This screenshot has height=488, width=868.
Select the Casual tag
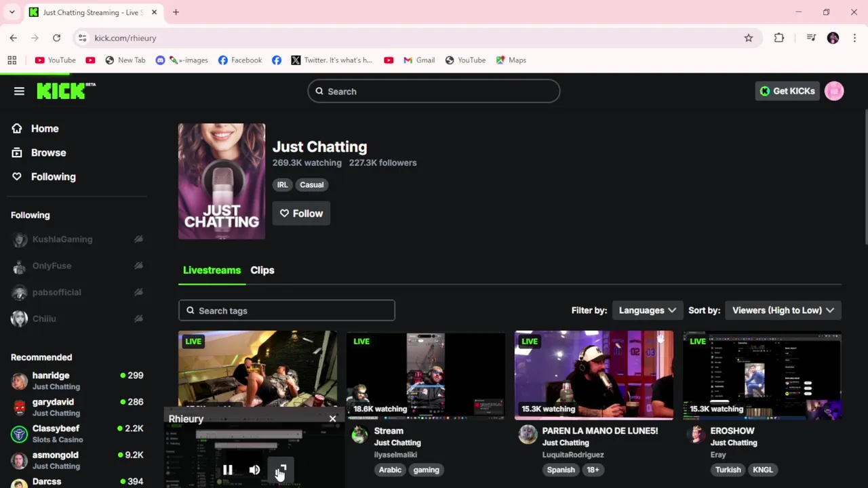[x=312, y=184]
